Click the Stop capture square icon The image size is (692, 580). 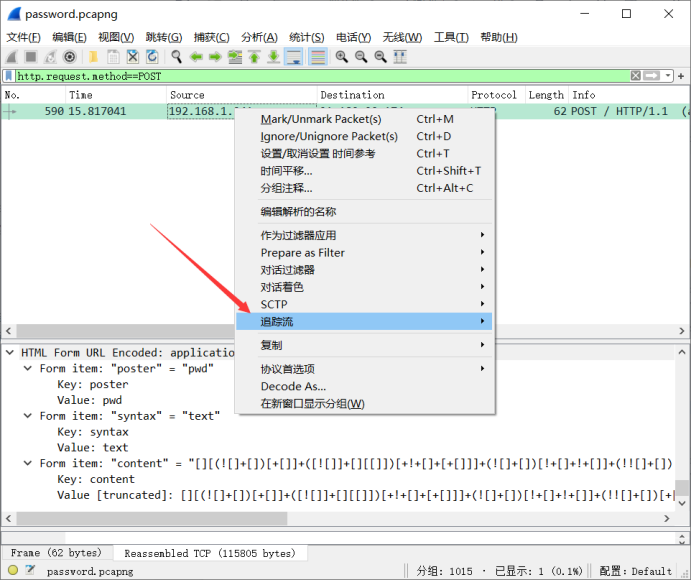coord(31,57)
